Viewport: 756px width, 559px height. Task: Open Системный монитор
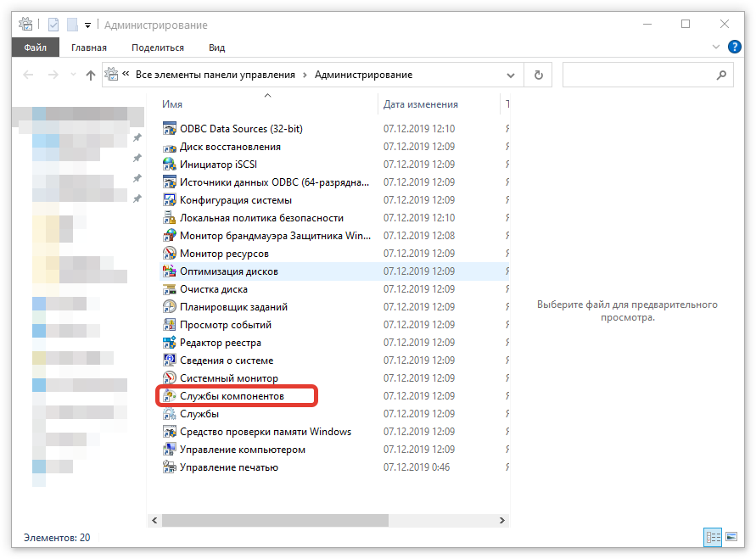point(219,377)
